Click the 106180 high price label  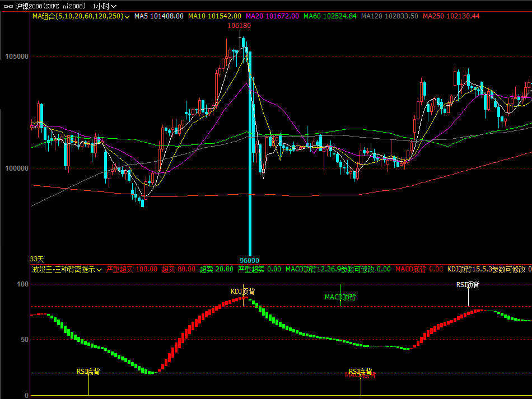click(x=239, y=26)
